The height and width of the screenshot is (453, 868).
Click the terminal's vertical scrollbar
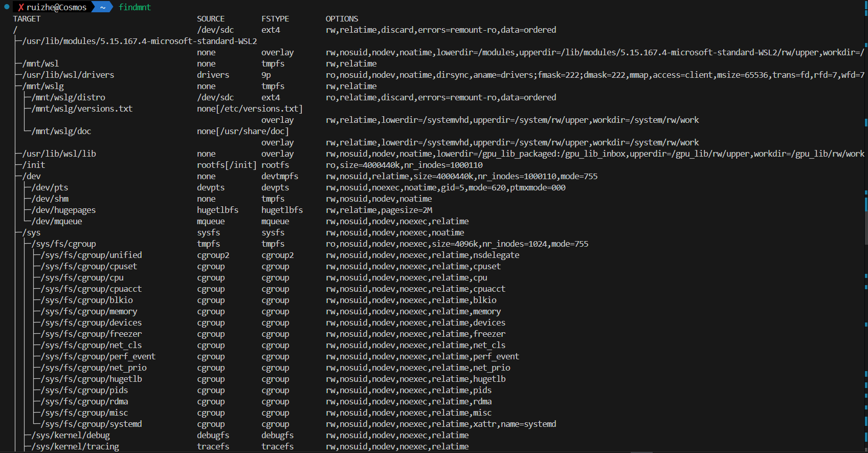click(865, 225)
